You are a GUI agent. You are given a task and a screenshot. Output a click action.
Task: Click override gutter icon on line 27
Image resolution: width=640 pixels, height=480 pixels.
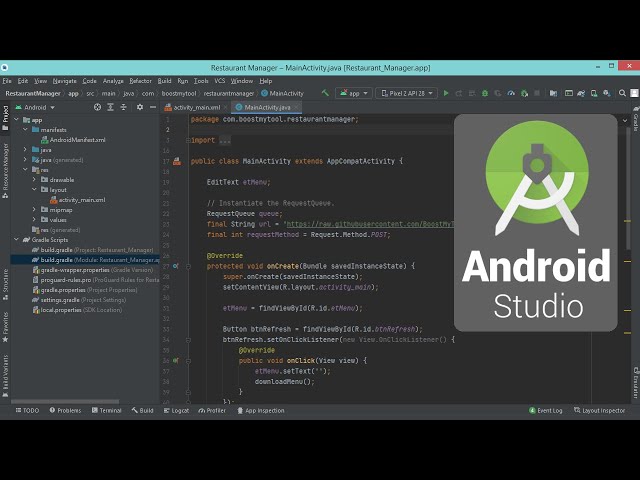(x=176, y=266)
